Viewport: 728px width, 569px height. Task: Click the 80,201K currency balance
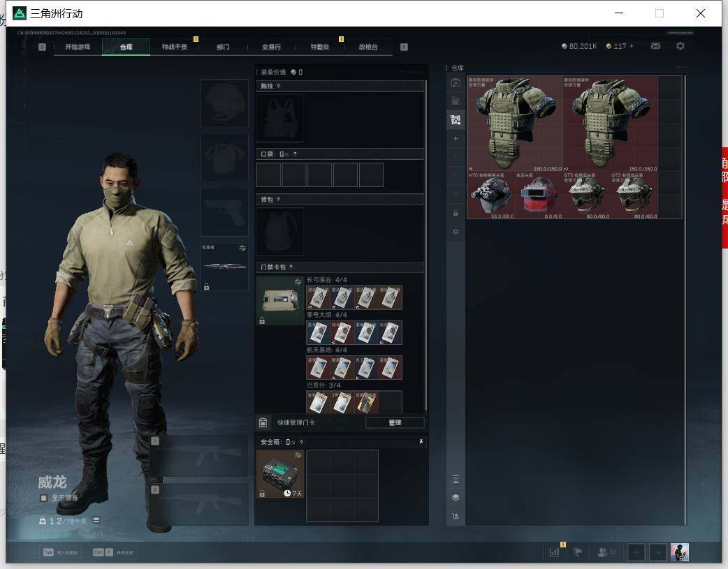coord(579,46)
